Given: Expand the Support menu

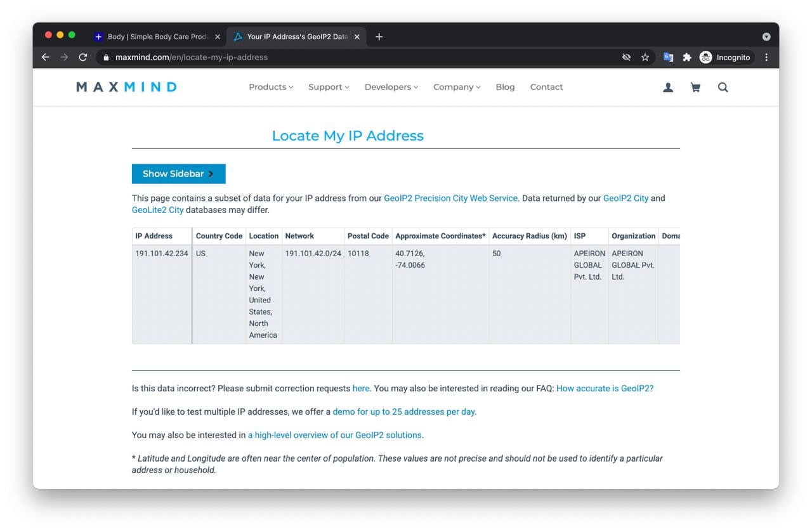Looking at the screenshot, I should point(329,87).
